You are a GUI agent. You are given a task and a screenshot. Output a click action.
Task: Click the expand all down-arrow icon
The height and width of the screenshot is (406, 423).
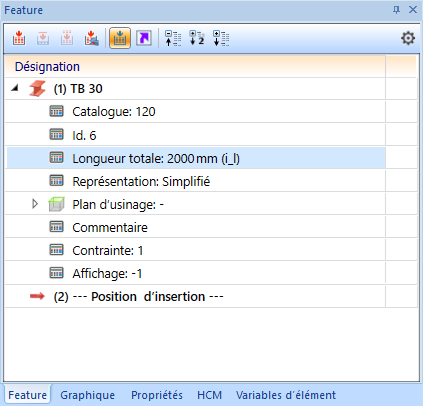[x=221, y=38]
